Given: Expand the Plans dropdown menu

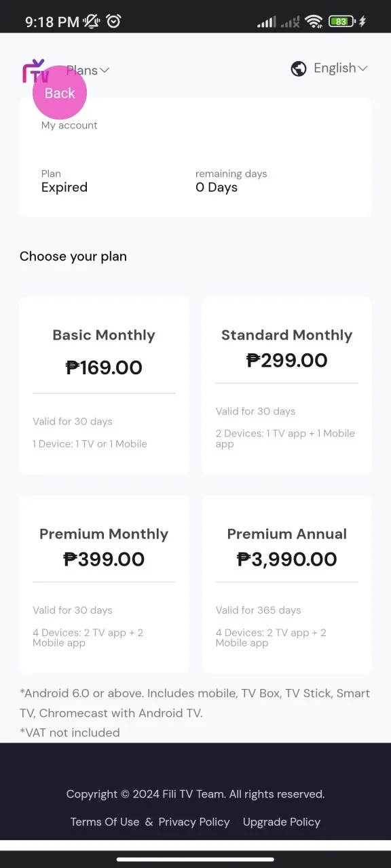Looking at the screenshot, I should tap(88, 71).
